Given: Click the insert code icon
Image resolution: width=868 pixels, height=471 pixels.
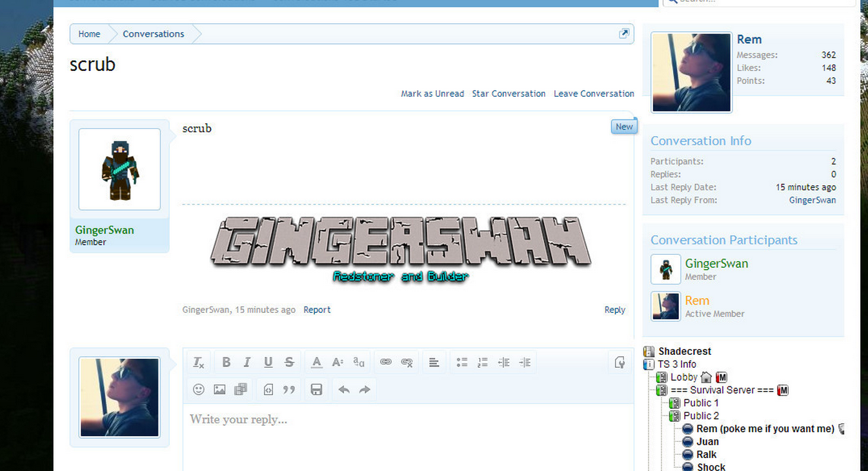Looking at the screenshot, I should pyautogui.click(x=268, y=390).
